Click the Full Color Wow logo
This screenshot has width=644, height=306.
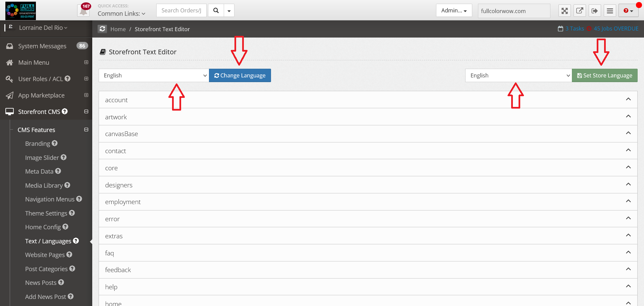point(20,11)
